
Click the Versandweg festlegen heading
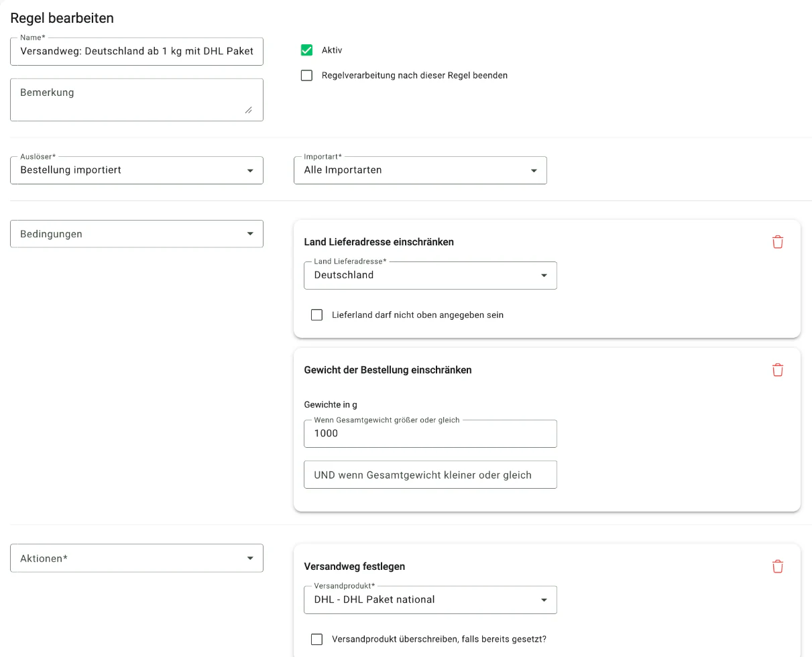pos(354,566)
